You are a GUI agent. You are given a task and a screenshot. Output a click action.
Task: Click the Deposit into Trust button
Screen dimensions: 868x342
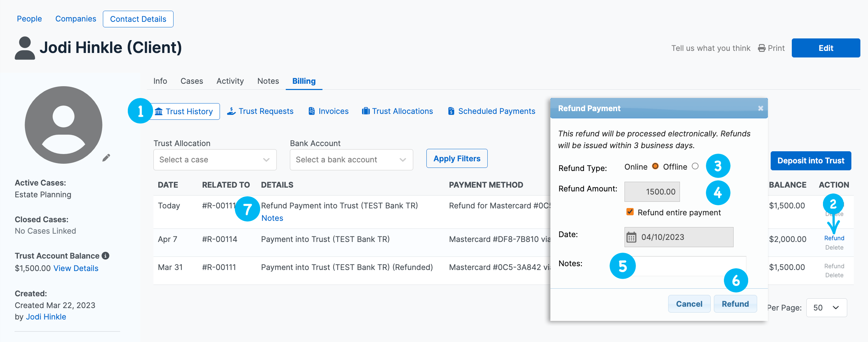point(811,160)
